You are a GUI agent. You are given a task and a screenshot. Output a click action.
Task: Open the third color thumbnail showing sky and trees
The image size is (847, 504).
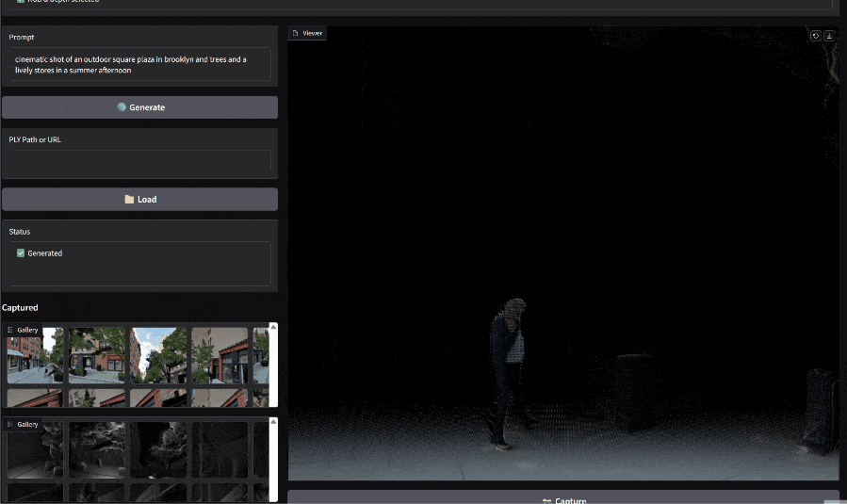click(x=158, y=355)
